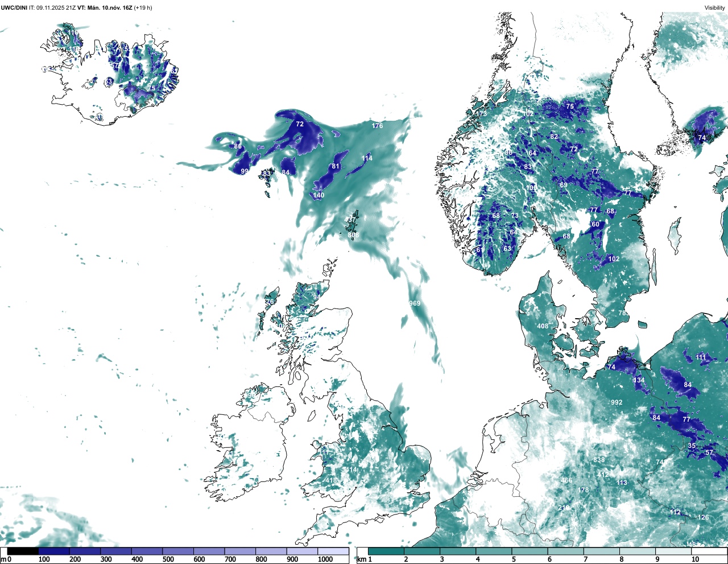Click the '992' value over Germany
Viewport: 728px width, 564px height.
pyautogui.click(x=617, y=402)
